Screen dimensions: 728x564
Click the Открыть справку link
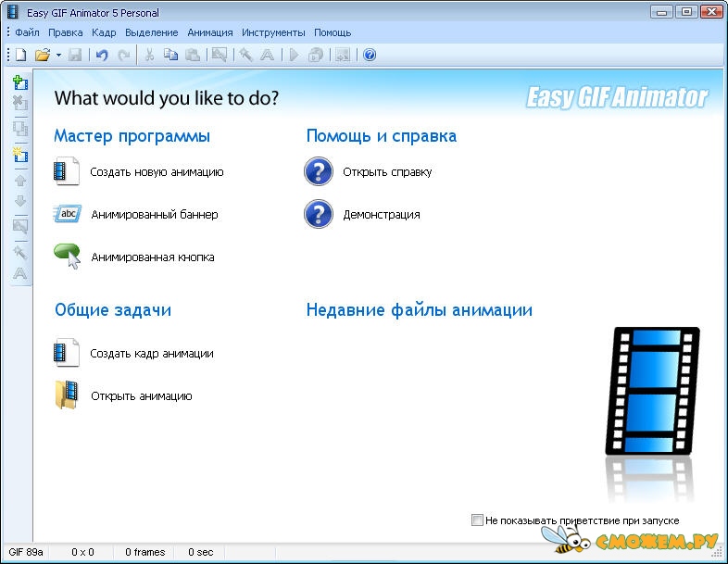[387, 172]
